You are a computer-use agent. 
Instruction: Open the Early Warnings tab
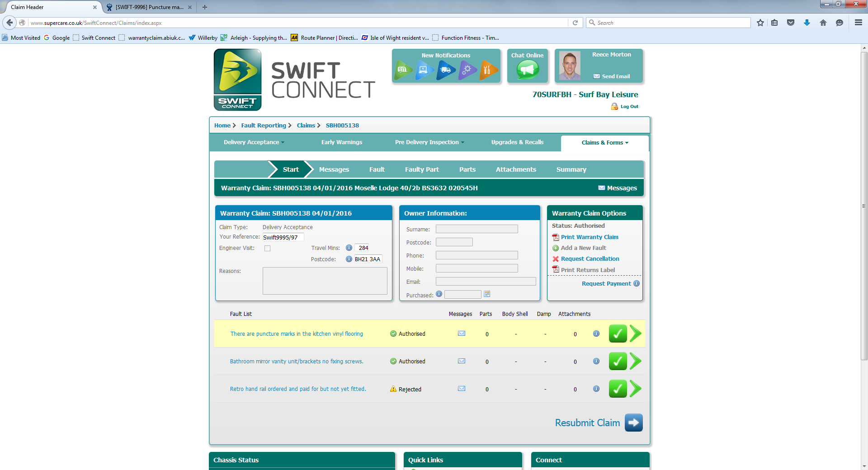342,142
